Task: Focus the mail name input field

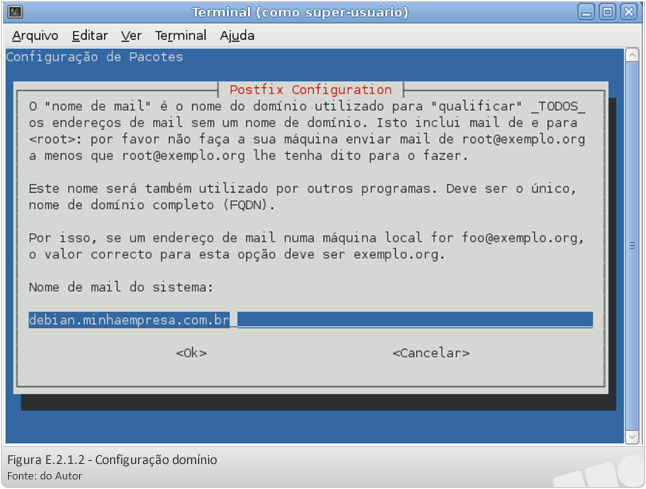Action: [x=311, y=320]
